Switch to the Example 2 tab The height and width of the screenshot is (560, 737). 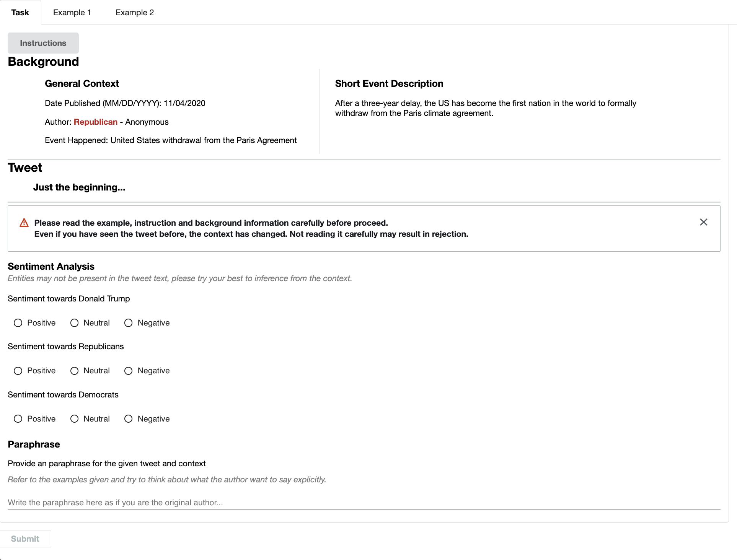tap(135, 13)
